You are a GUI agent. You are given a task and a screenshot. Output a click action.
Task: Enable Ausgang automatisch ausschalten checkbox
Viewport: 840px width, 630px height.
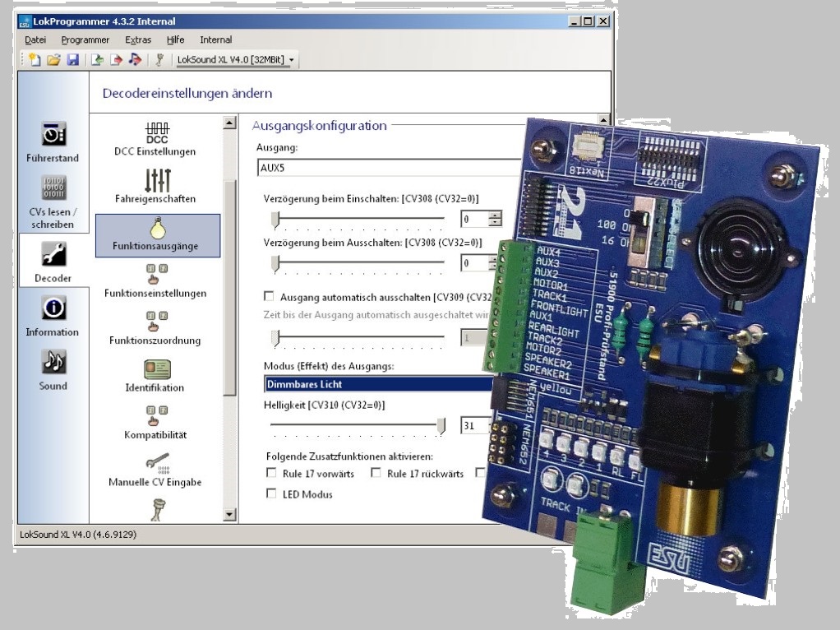pos(269,297)
